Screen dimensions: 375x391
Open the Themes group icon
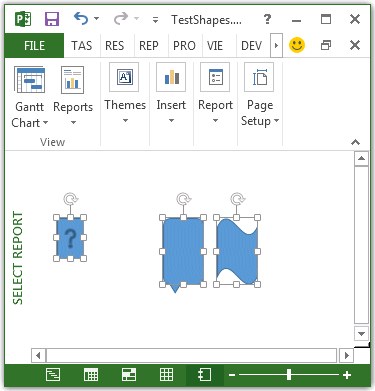click(124, 77)
